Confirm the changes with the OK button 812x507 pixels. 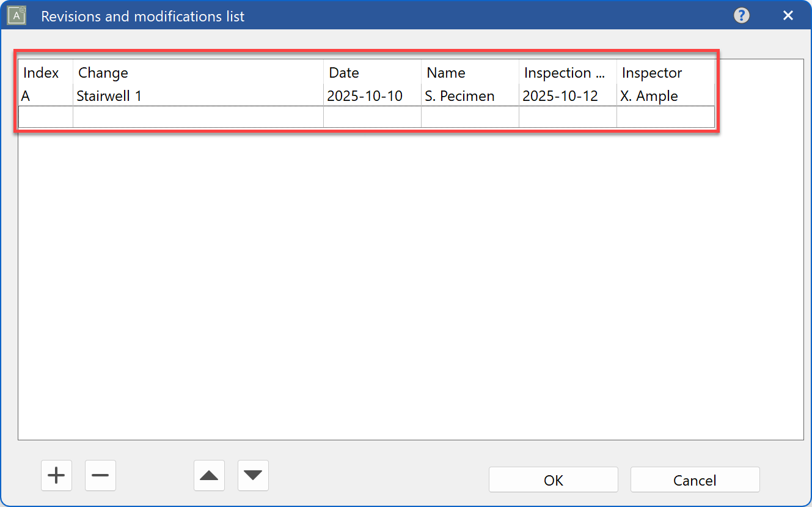(553, 480)
